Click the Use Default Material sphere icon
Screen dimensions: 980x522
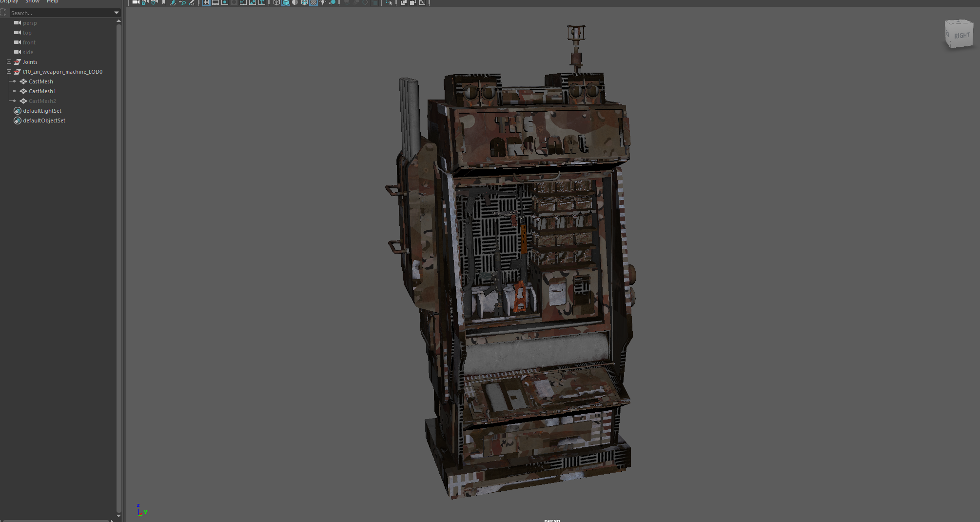[295, 2]
